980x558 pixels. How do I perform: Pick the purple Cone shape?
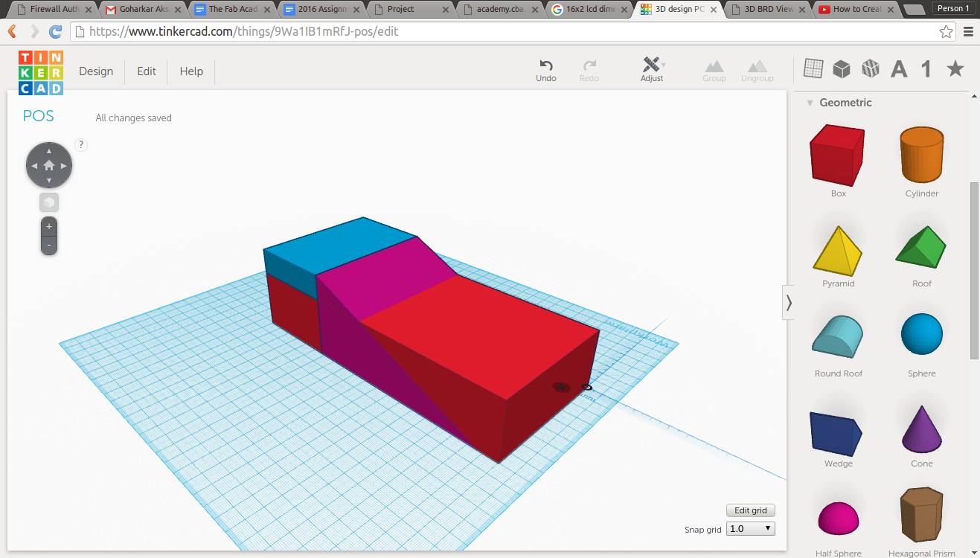[x=922, y=429]
